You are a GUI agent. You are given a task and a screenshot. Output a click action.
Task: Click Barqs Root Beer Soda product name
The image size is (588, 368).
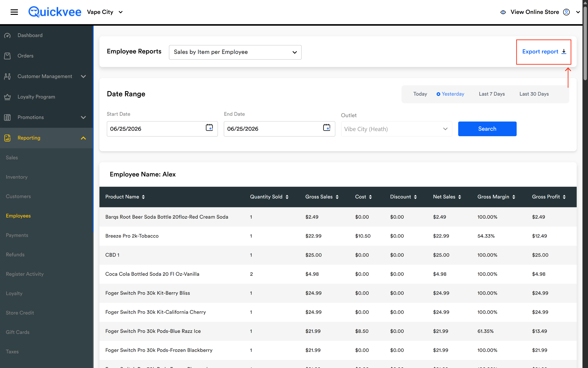[x=167, y=217]
